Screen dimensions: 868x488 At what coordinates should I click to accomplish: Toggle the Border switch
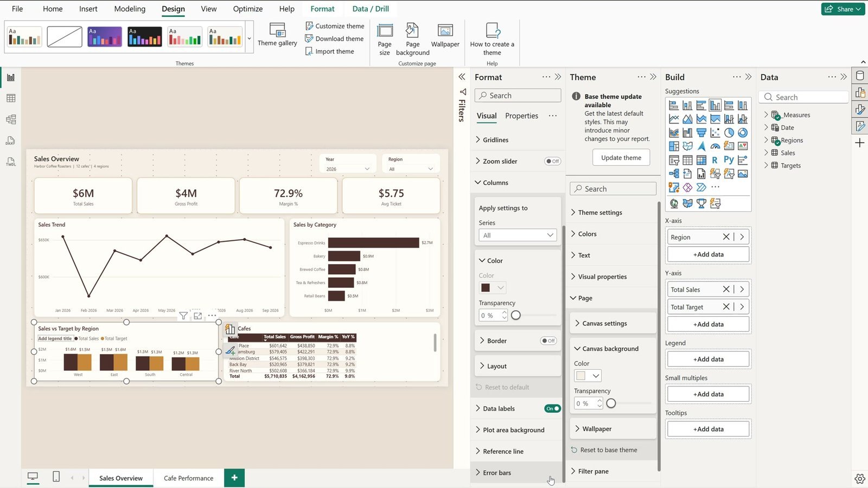point(548,341)
